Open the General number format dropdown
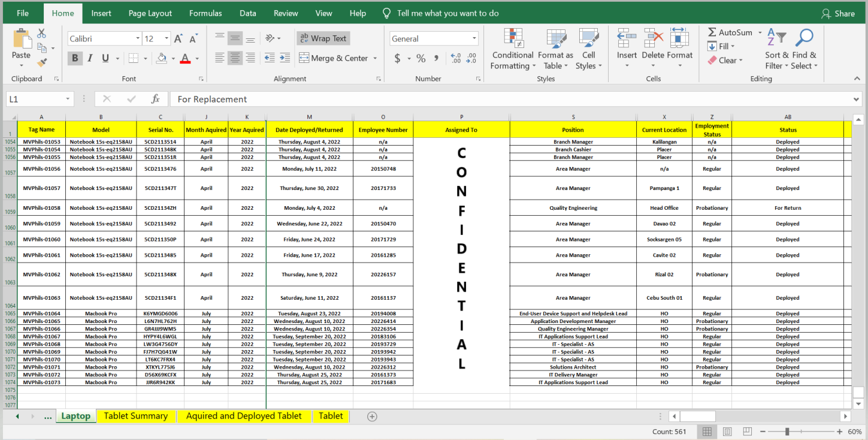Screen dimensions: 868x440 (x=474, y=39)
